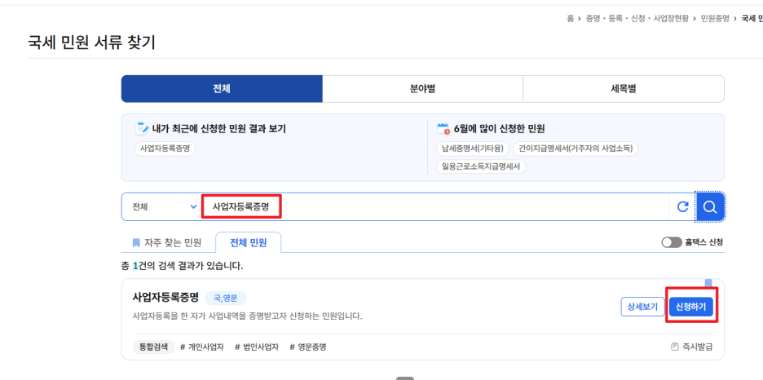Click the notepad icon beside 내가 최근에 신청한 민원
Screen dimensions: 763x380
click(142, 128)
